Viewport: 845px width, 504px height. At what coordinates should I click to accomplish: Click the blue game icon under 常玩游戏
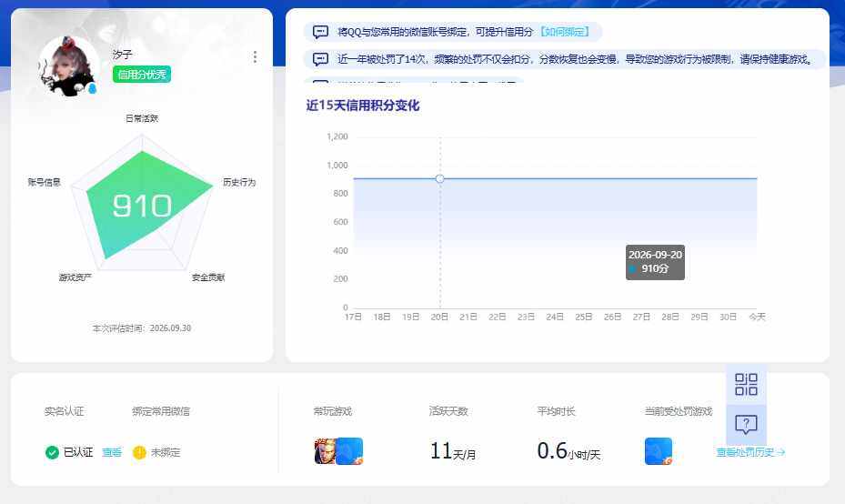(x=349, y=451)
